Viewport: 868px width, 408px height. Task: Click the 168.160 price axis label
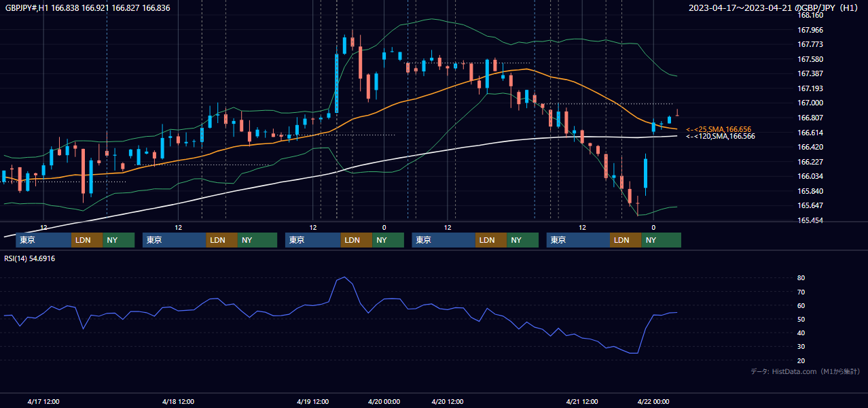[810, 15]
